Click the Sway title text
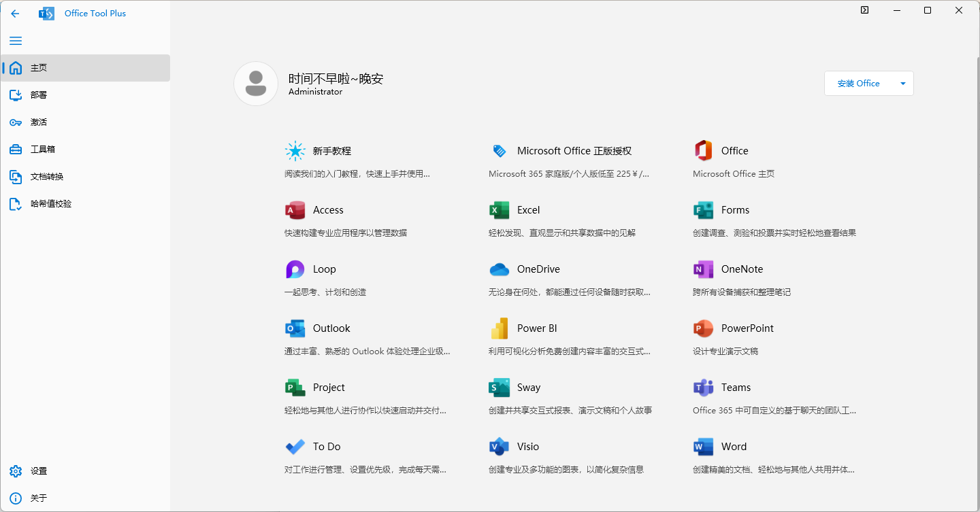This screenshot has height=512, width=980. 529,388
